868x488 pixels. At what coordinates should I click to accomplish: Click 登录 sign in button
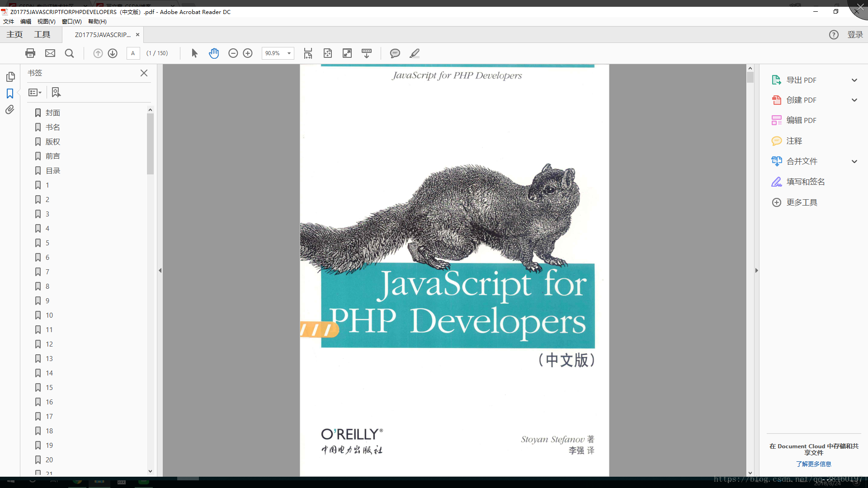(855, 35)
